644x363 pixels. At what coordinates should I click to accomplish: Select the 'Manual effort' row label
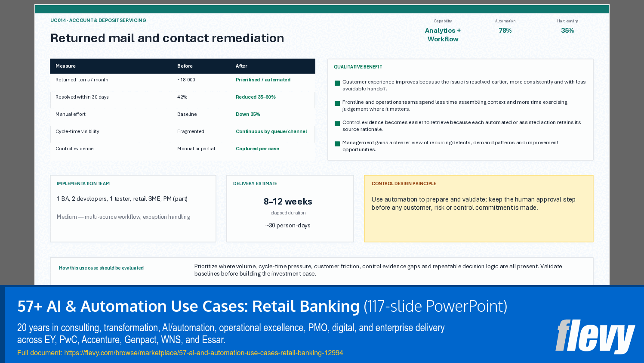coord(71,114)
